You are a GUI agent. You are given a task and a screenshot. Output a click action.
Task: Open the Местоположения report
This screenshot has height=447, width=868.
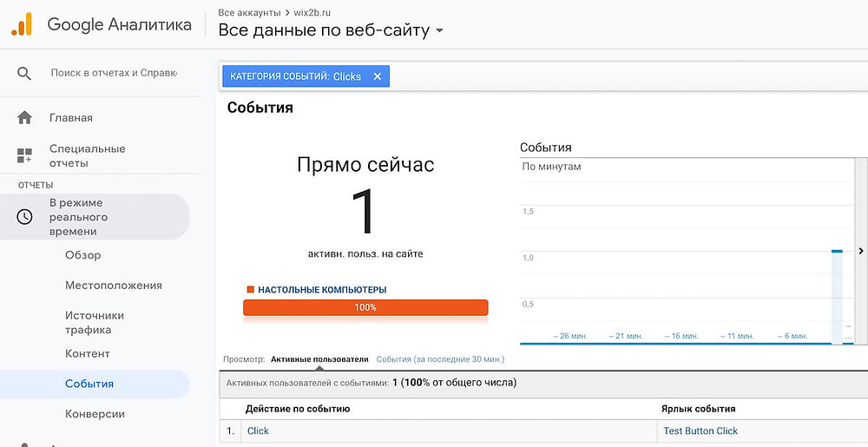tap(114, 286)
